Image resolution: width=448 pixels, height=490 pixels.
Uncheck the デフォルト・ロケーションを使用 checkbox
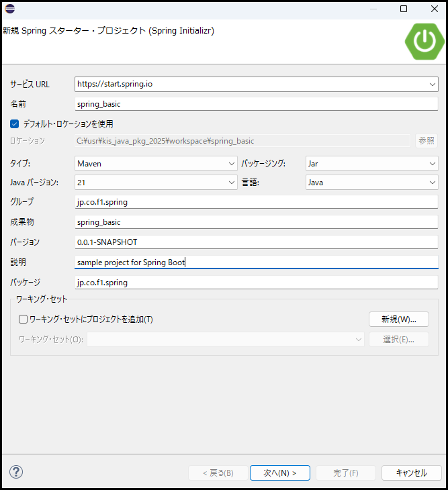coord(14,124)
